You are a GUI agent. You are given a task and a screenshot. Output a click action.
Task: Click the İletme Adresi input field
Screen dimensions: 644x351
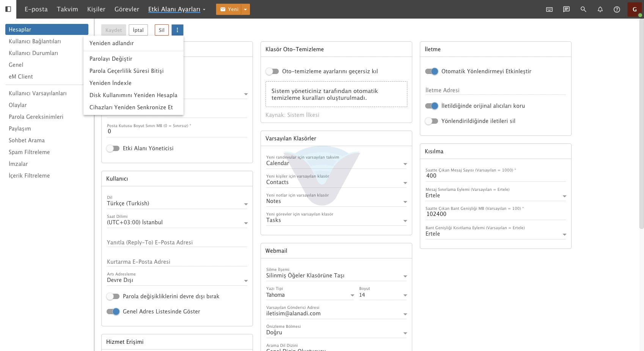(x=496, y=90)
